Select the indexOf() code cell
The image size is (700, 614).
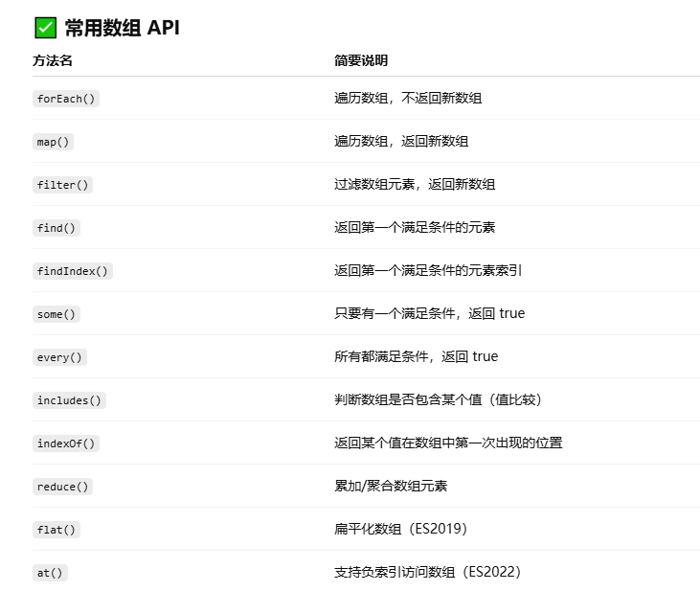click(x=66, y=443)
